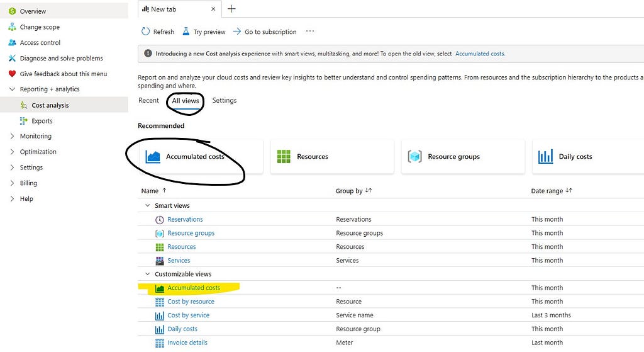This screenshot has height=352, width=644.
Task: Open the Overview menu item
Action: point(64,11)
